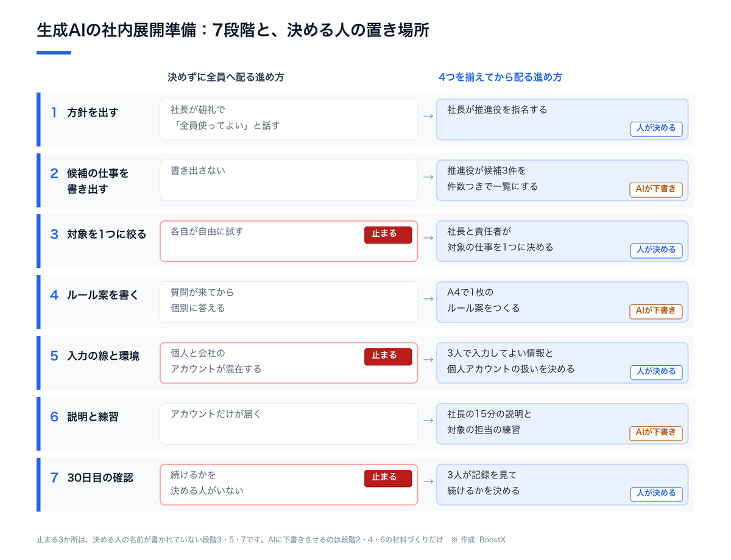
Task: Click the card 社長が朝礼で「全員使ってよい」と話す
Action: (289, 119)
